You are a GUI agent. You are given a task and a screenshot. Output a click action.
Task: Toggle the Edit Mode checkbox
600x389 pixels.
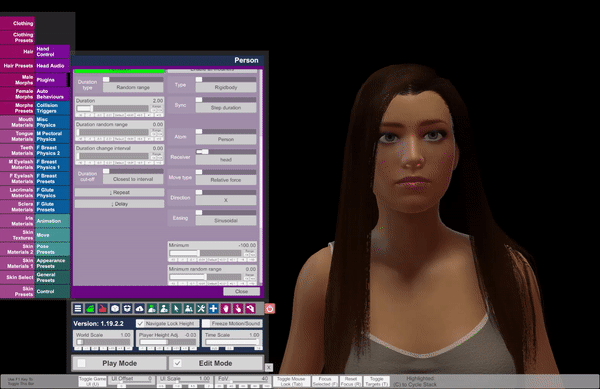[177, 363]
